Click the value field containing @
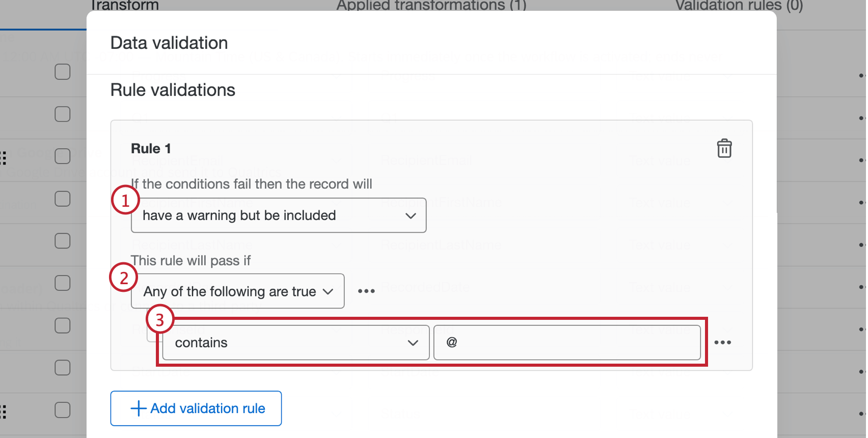This screenshot has width=868, height=438. coord(566,343)
